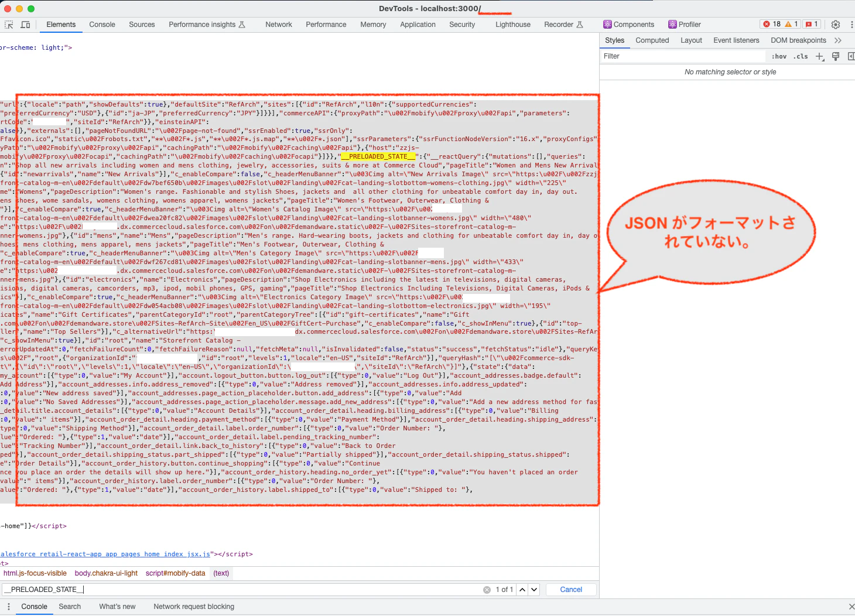Cancel the element search
The width and height of the screenshot is (855, 616).
(x=571, y=590)
